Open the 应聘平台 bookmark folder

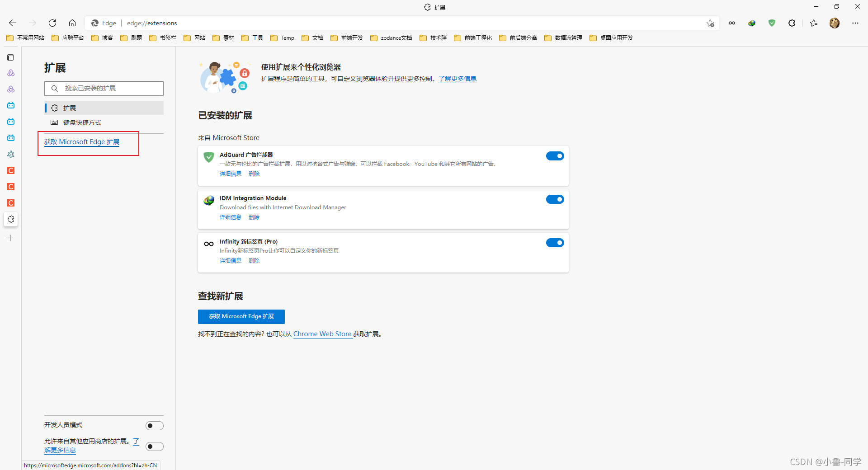point(68,38)
